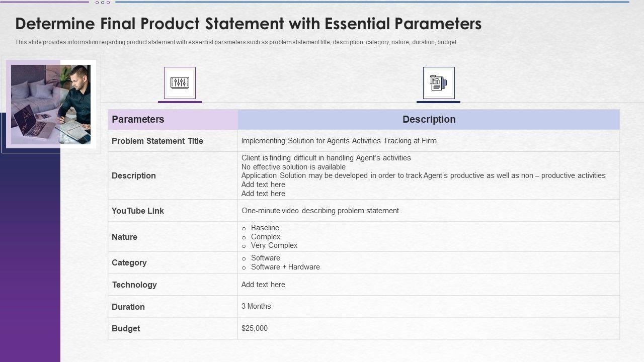Viewport: 644px width, 362px height.
Task: Click the one-minute video description text
Action: tap(320, 211)
